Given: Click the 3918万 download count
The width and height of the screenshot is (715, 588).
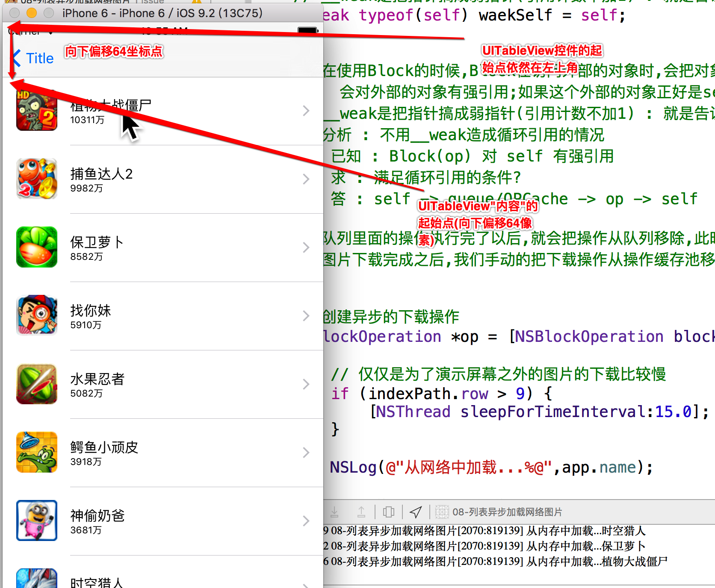Looking at the screenshot, I should pyautogui.click(x=86, y=462).
